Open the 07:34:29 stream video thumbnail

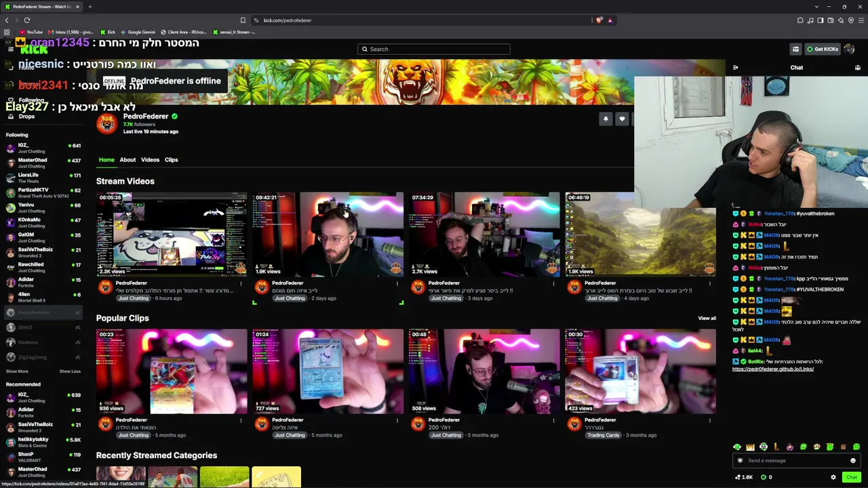[484, 235]
